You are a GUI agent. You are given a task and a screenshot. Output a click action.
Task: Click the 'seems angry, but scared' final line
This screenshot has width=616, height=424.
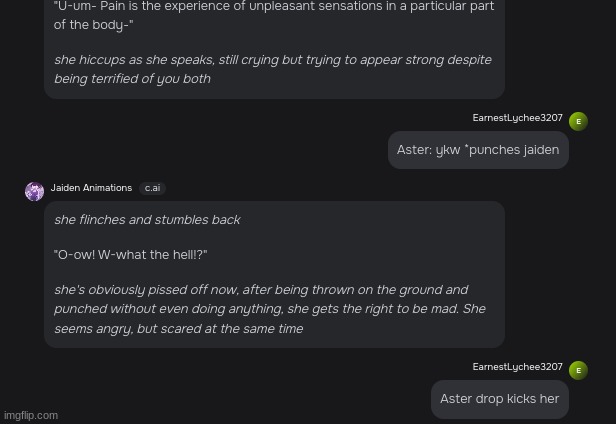[178, 329]
